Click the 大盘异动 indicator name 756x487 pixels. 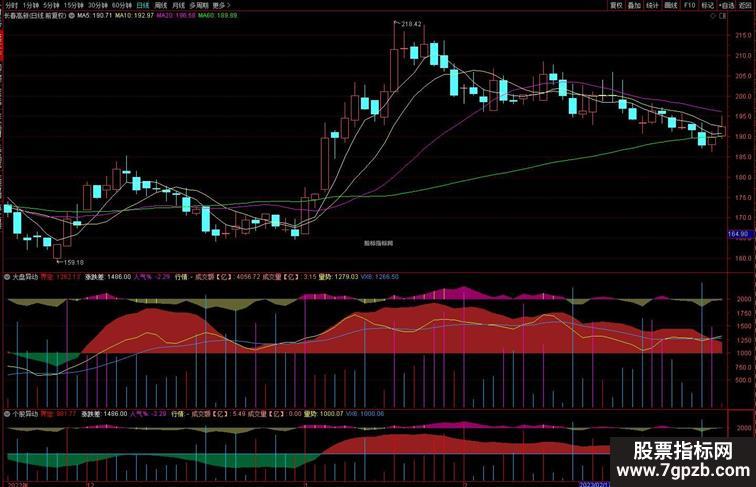click(x=25, y=277)
